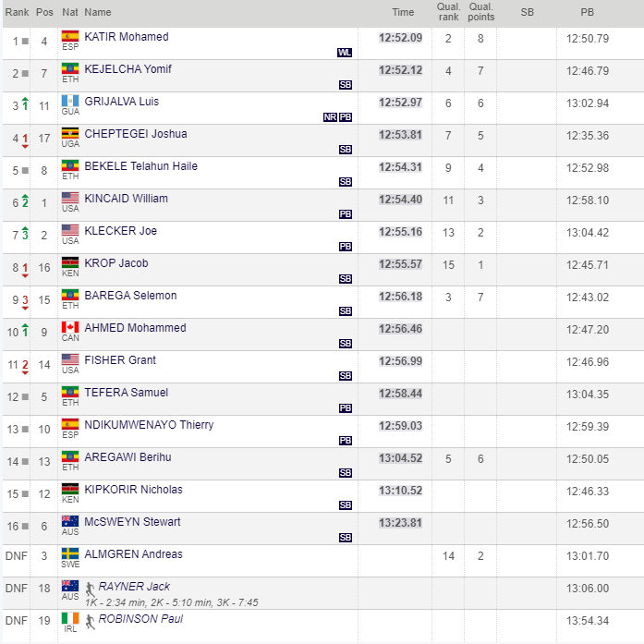
Task: Click the Pos column header
Action: (44, 12)
